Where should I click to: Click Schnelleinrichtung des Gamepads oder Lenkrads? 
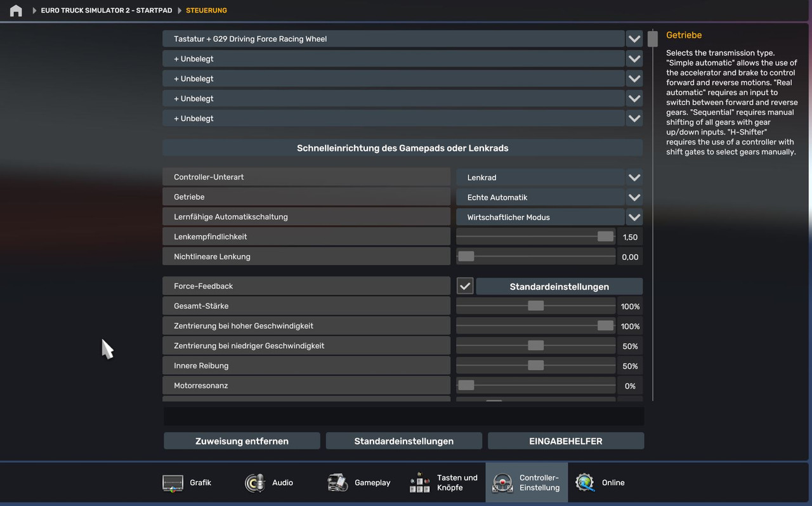[x=402, y=148]
